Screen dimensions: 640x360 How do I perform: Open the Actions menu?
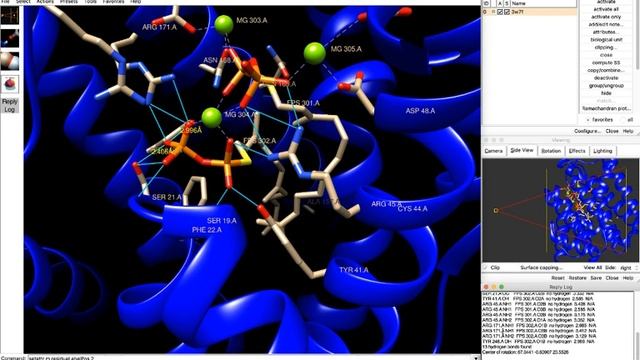(x=45, y=2)
